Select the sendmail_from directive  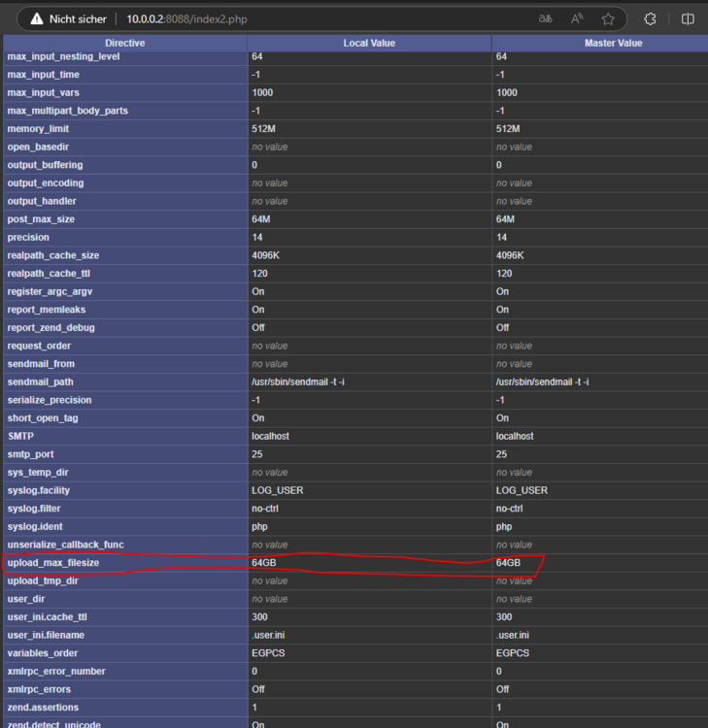click(41, 364)
